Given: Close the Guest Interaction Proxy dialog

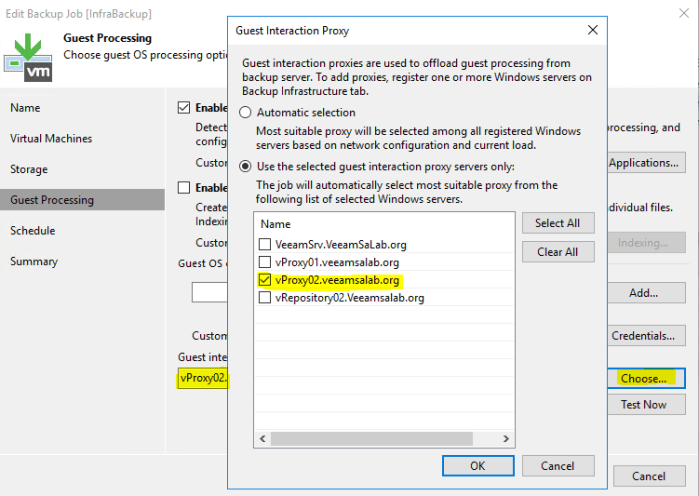Looking at the screenshot, I should tap(592, 30).
